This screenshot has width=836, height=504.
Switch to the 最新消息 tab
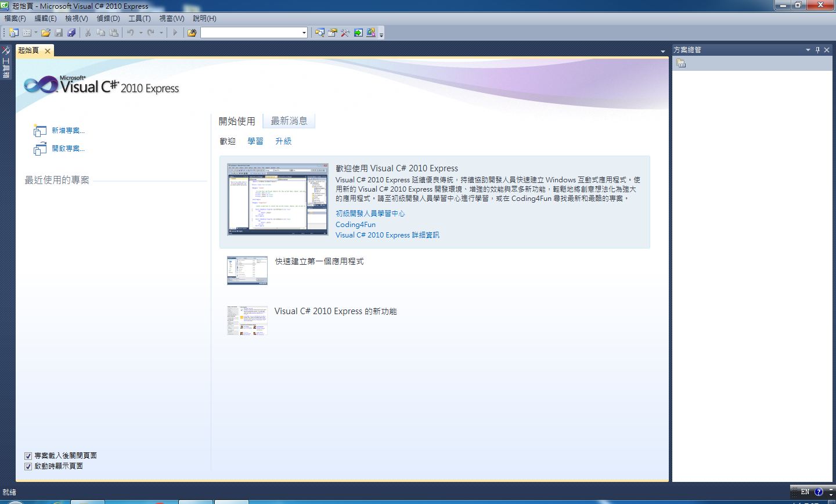click(289, 121)
